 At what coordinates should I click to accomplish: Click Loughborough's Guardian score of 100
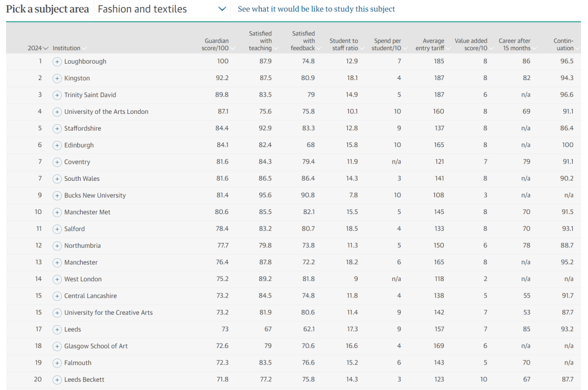[223, 61]
